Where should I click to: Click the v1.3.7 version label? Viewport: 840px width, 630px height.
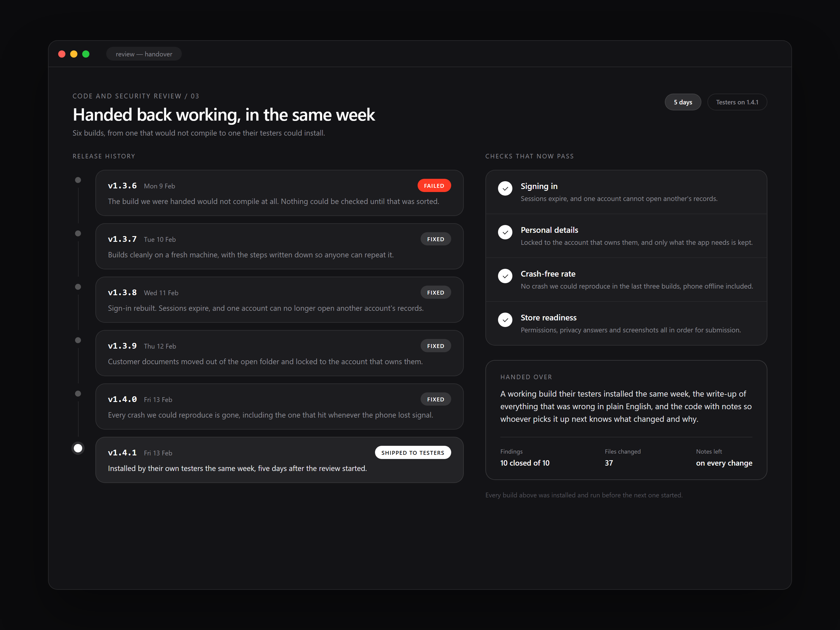pyautogui.click(x=122, y=239)
